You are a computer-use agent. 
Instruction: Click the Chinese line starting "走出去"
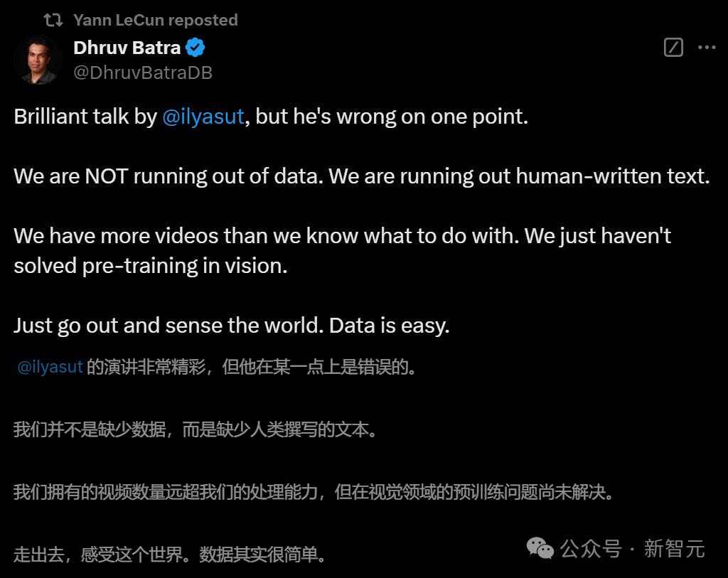[x=171, y=554]
